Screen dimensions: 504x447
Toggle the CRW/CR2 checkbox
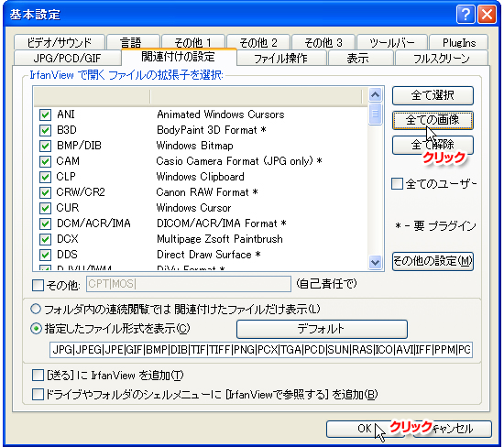coord(45,192)
